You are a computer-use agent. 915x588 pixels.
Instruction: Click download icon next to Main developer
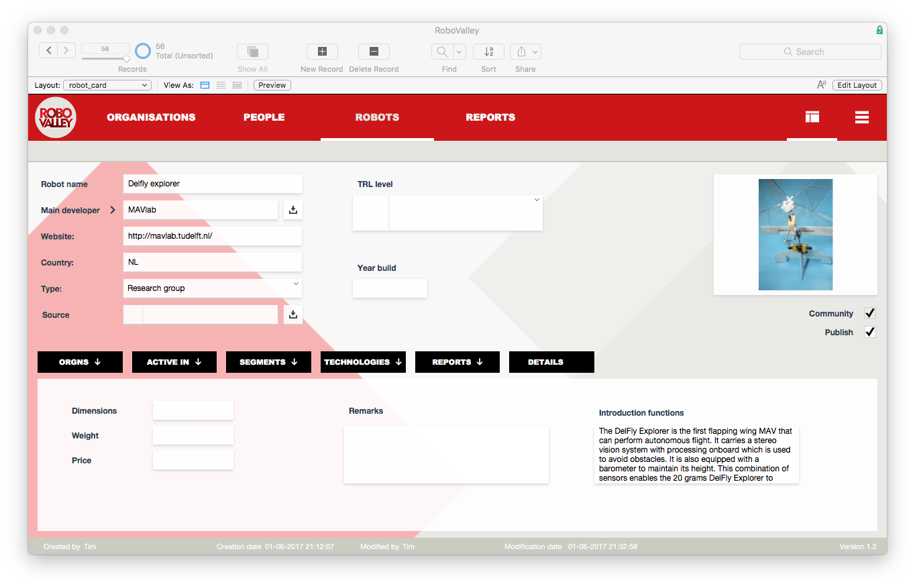[x=293, y=210]
